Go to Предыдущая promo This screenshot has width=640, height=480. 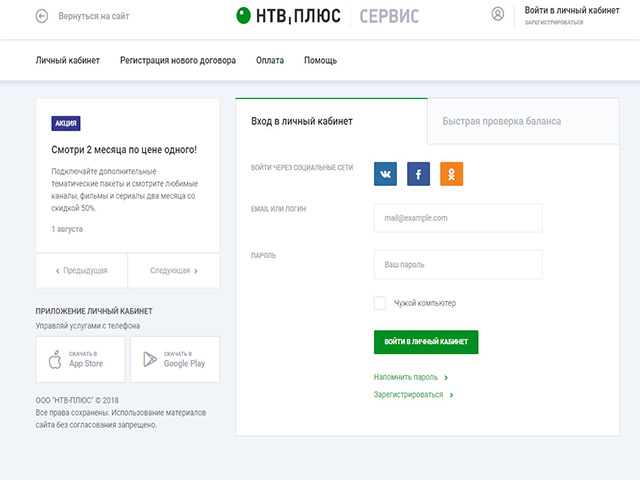82,271
